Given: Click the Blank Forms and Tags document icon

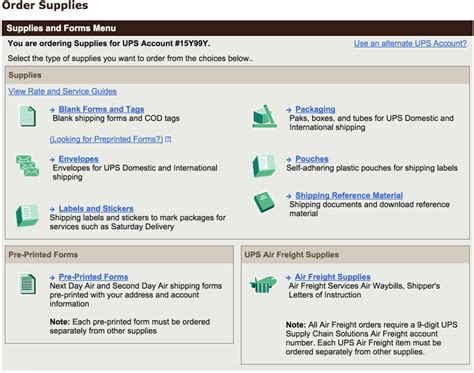Looking at the screenshot, I should 27,116.
